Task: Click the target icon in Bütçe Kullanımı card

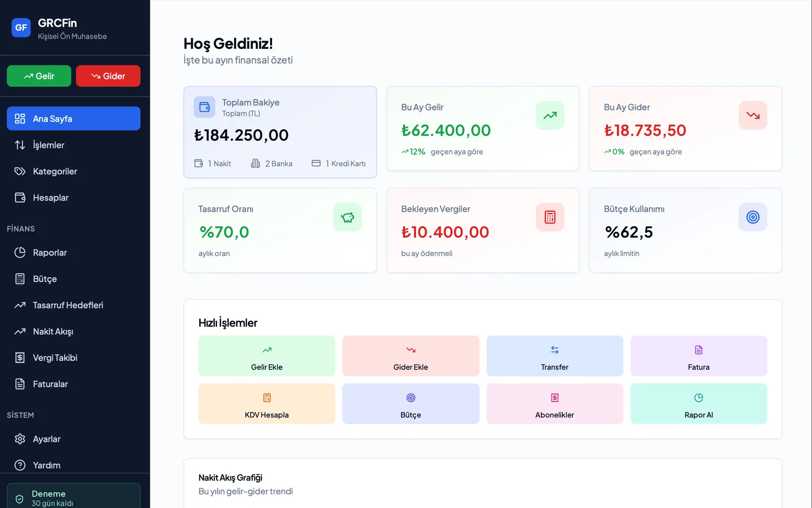Action: [x=753, y=217]
